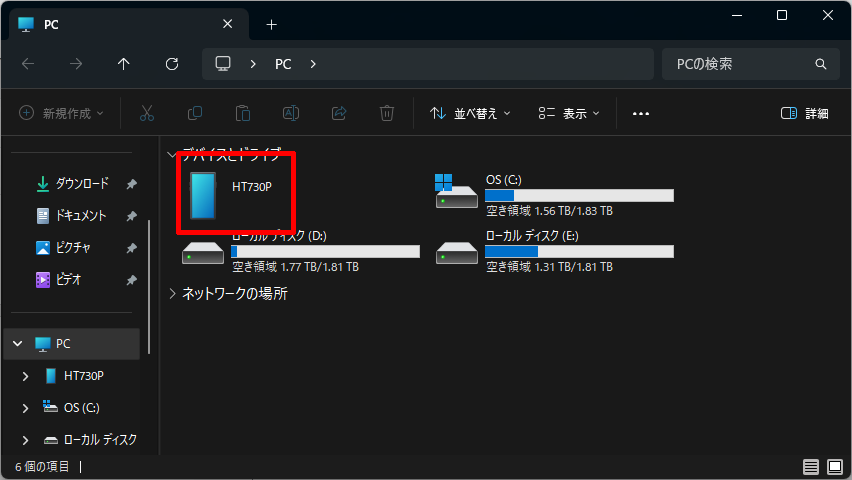Click the Paste clipboard icon

pyautogui.click(x=243, y=113)
